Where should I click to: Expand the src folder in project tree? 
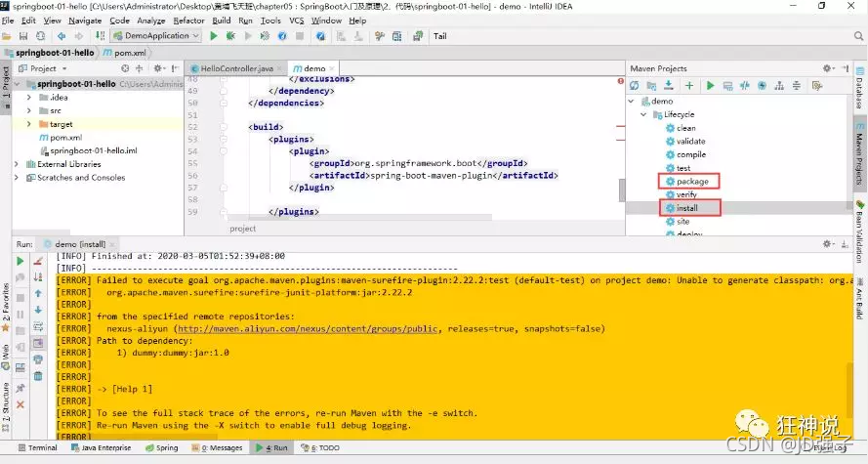(x=29, y=111)
